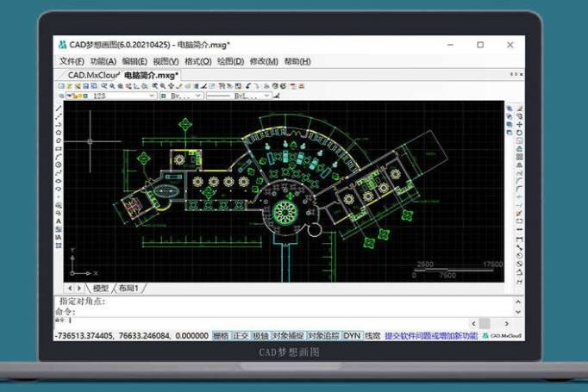Select the line draw tool in left toolbar

59,107
